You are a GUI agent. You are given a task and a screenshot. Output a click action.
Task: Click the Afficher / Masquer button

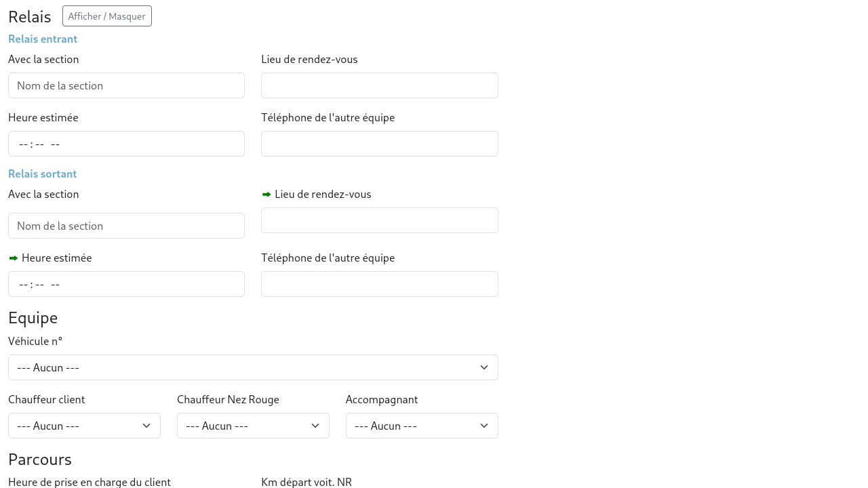coord(106,16)
